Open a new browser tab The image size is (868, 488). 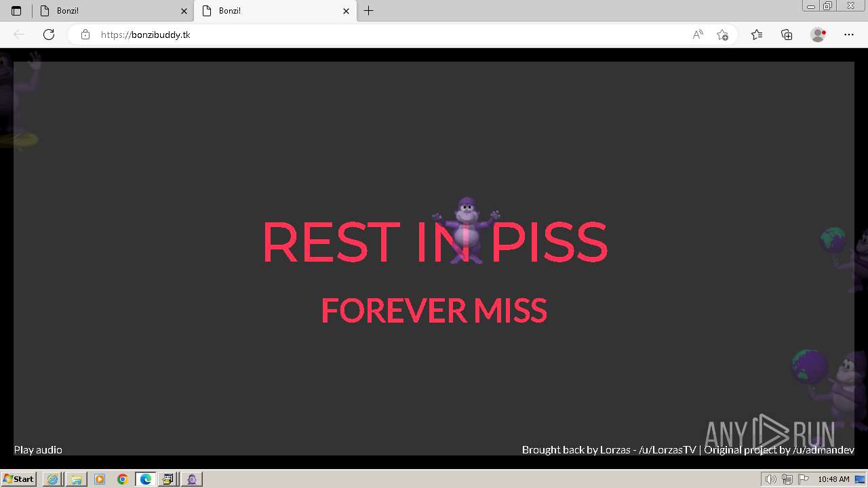click(368, 11)
